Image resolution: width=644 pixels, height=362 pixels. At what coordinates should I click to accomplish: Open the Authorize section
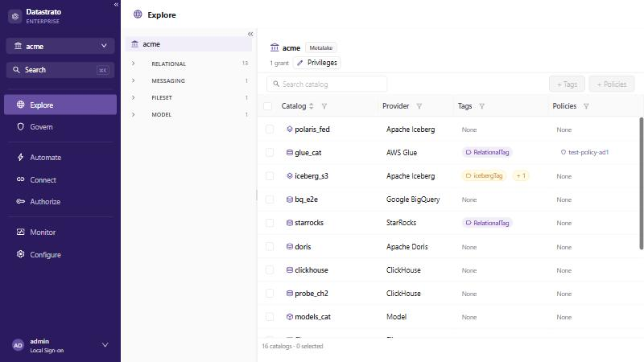click(60, 202)
